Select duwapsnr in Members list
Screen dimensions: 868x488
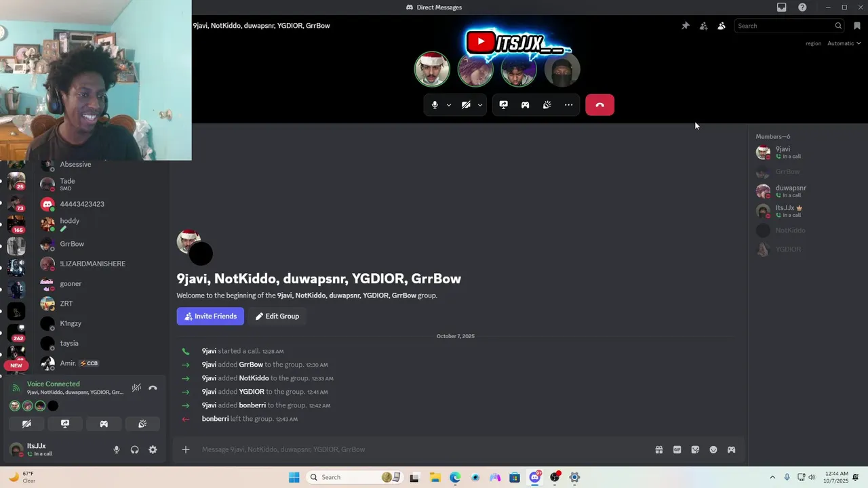(x=804, y=191)
